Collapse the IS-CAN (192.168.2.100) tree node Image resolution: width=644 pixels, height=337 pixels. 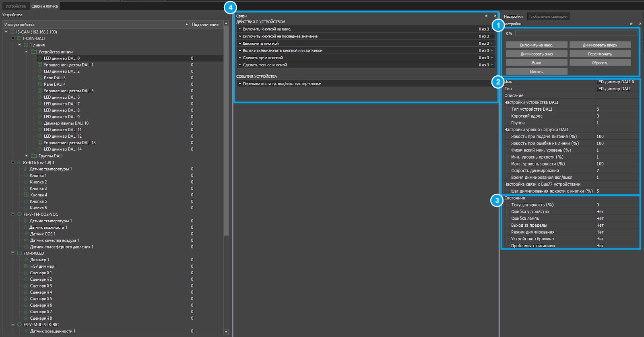click(6, 32)
